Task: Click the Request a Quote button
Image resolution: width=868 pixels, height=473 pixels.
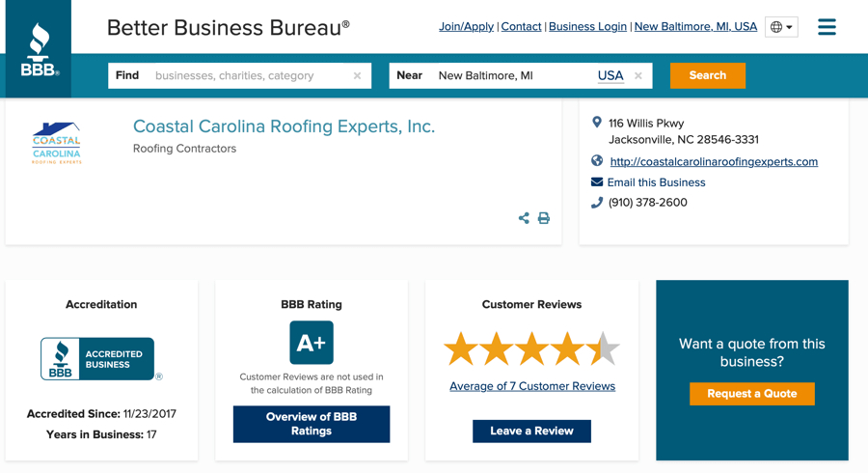Action: (x=751, y=394)
